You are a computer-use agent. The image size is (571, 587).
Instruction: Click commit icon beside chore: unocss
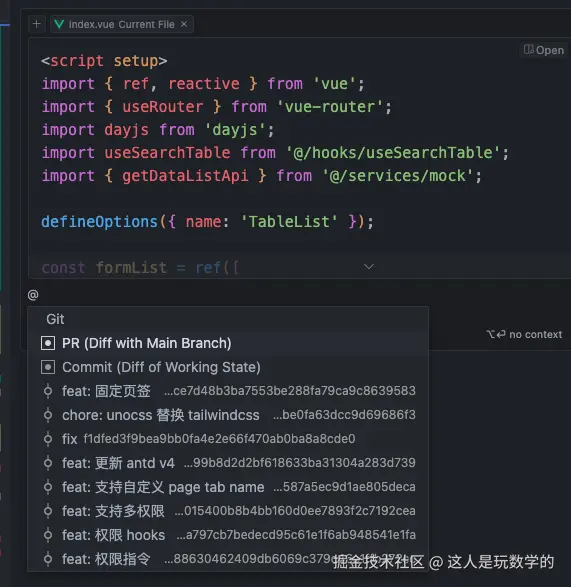point(48,415)
